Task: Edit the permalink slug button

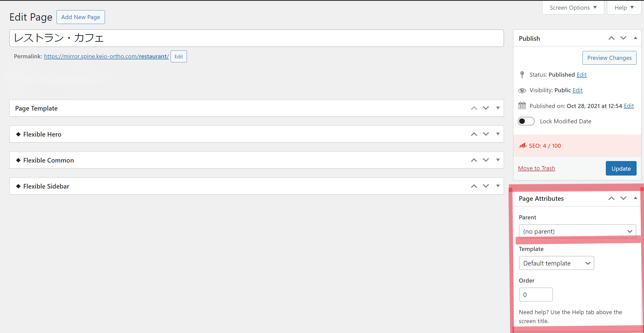Action: tap(179, 57)
